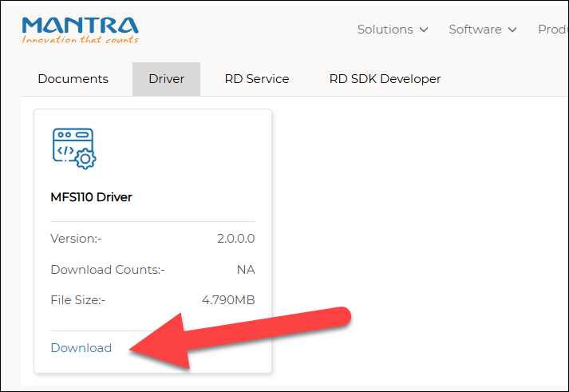Click the file size value 4.790MB
The height and width of the screenshot is (392, 569).
coord(228,300)
